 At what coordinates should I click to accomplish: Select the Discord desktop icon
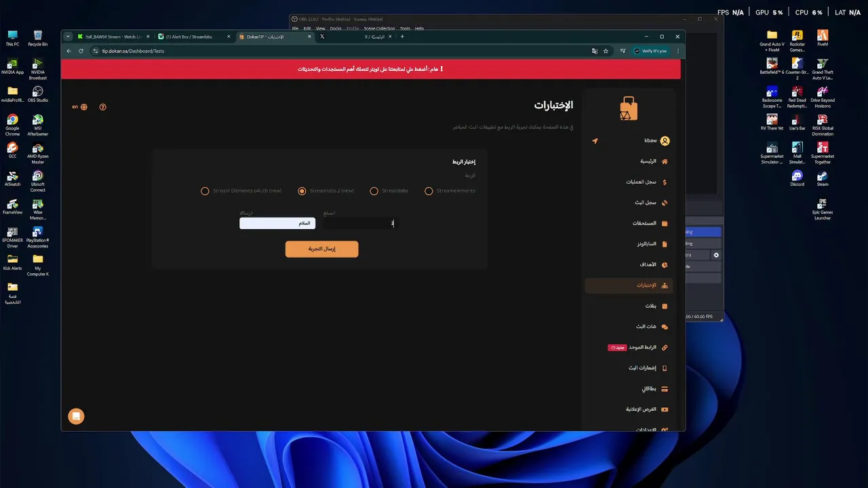[x=797, y=178]
